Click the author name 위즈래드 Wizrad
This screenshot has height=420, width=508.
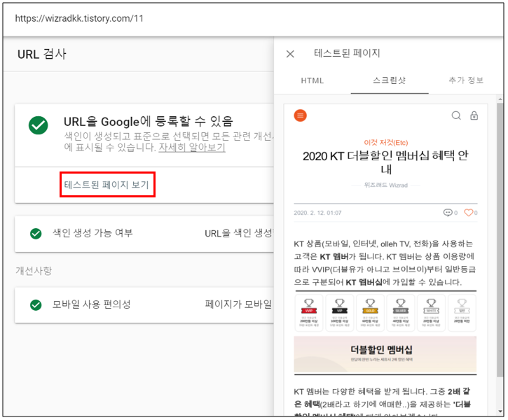[386, 185]
